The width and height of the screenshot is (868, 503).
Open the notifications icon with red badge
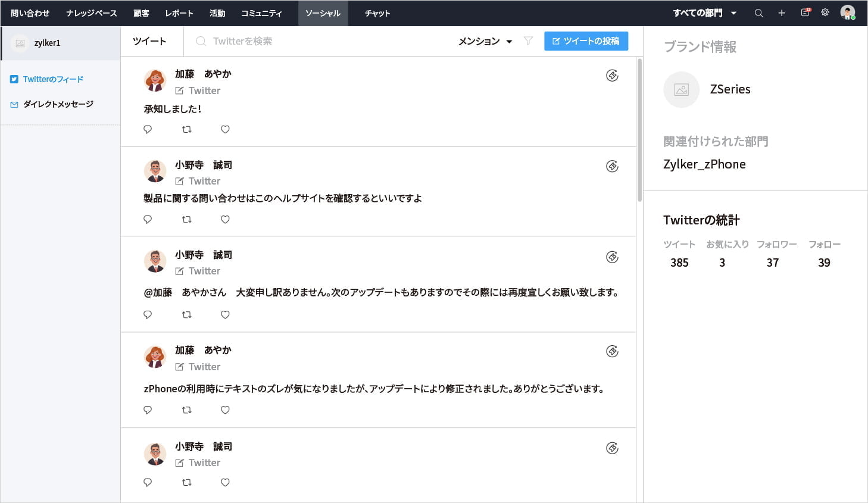point(805,13)
